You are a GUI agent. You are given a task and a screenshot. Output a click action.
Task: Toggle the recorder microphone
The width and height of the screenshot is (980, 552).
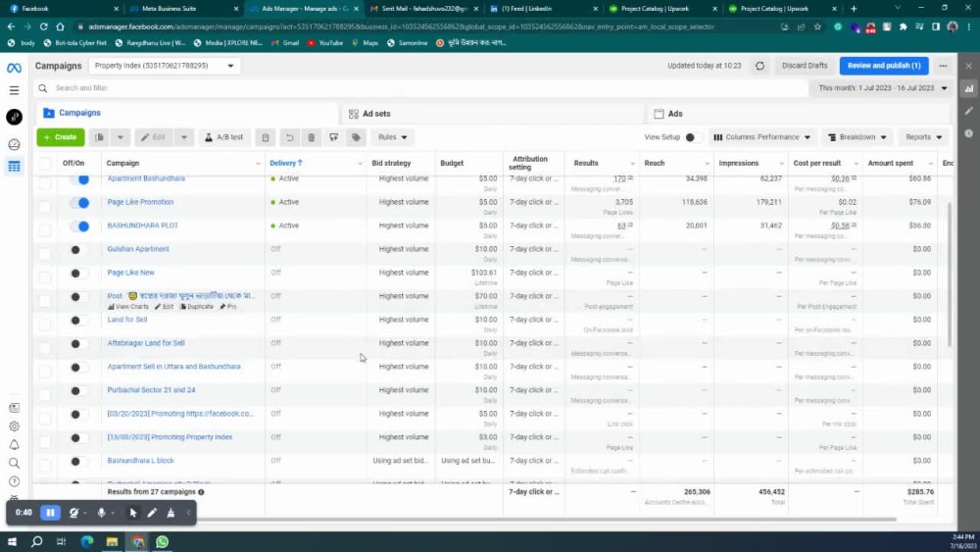[x=101, y=513]
